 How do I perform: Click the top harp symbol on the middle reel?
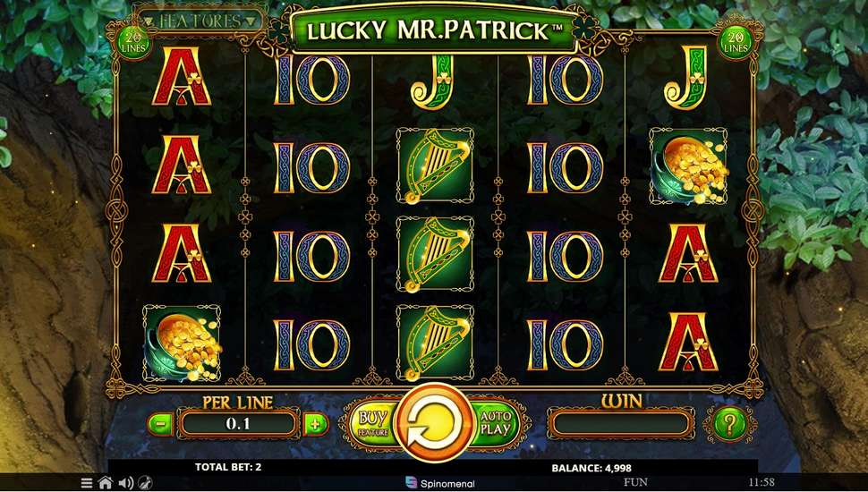click(435, 166)
